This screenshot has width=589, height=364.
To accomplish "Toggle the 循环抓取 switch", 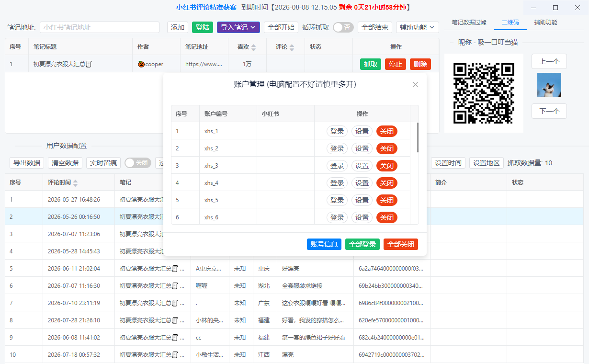I will tap(343, 27).
